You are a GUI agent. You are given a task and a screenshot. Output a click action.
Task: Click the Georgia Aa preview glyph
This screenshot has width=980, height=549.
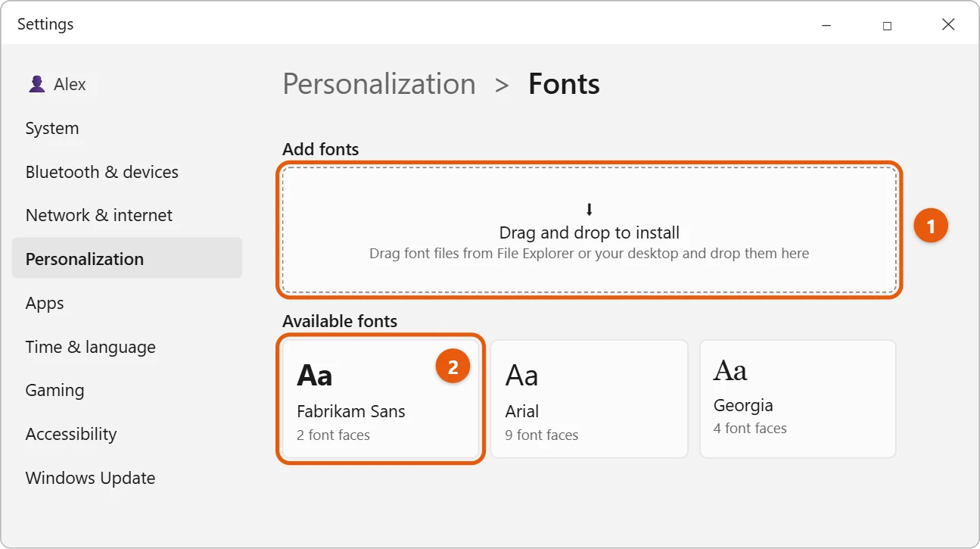(730, 370)
